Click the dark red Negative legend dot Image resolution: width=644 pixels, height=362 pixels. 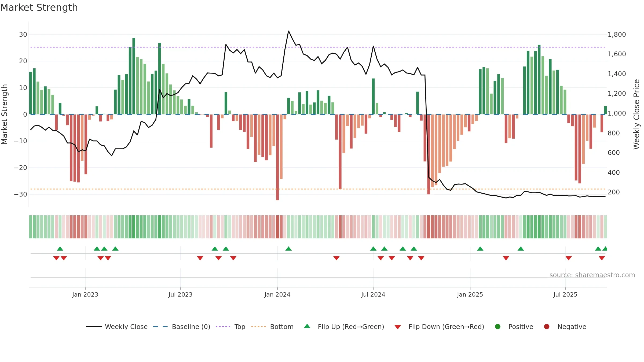click(547, 327)
